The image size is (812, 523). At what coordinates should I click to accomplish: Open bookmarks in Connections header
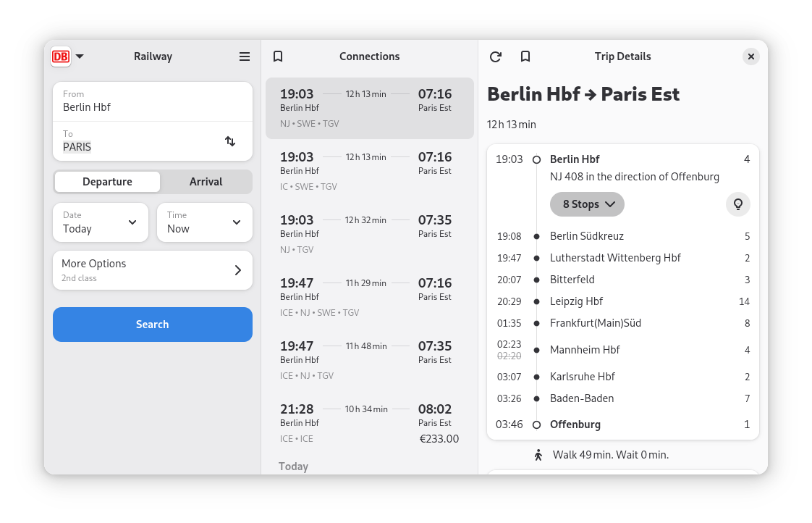click(x=278, y=57)
